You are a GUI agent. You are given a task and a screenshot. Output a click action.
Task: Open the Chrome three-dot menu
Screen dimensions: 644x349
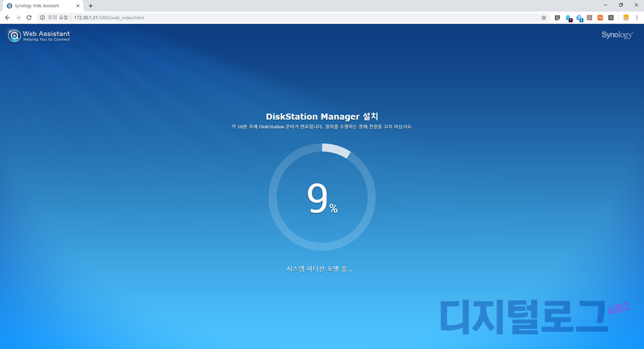click(637, 17)
